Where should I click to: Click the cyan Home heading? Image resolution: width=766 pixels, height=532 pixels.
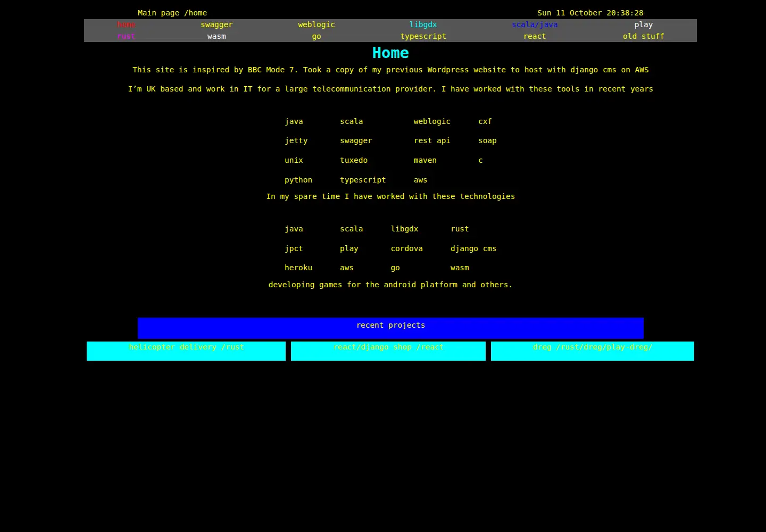390,53
